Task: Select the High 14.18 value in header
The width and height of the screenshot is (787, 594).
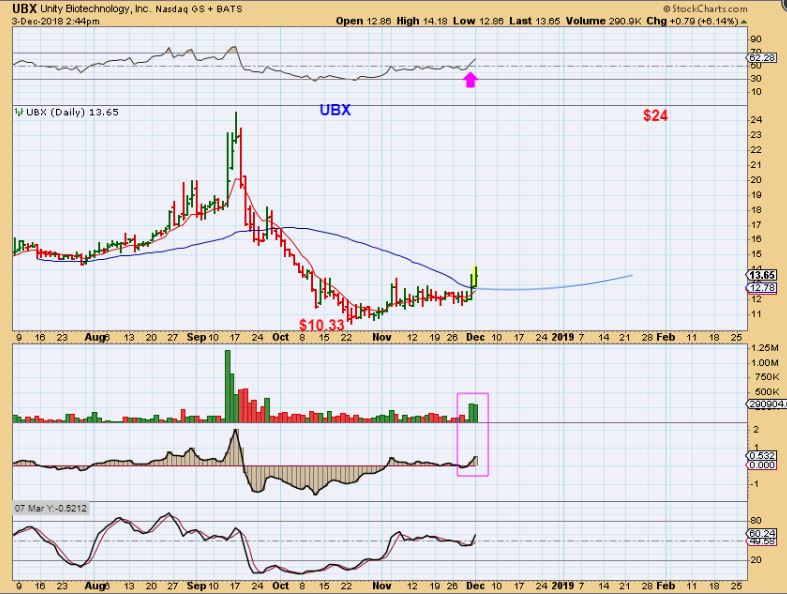Action: click(x=422, y=21)
